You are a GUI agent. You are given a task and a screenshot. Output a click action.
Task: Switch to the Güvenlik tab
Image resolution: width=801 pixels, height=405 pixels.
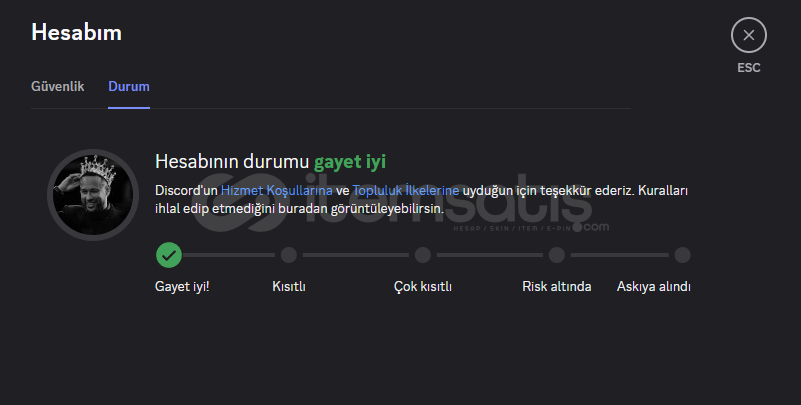click(58, 86)
